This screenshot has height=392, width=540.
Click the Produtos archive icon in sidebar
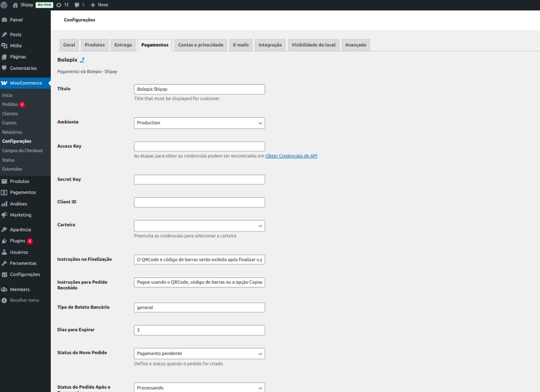pos(4,182)
